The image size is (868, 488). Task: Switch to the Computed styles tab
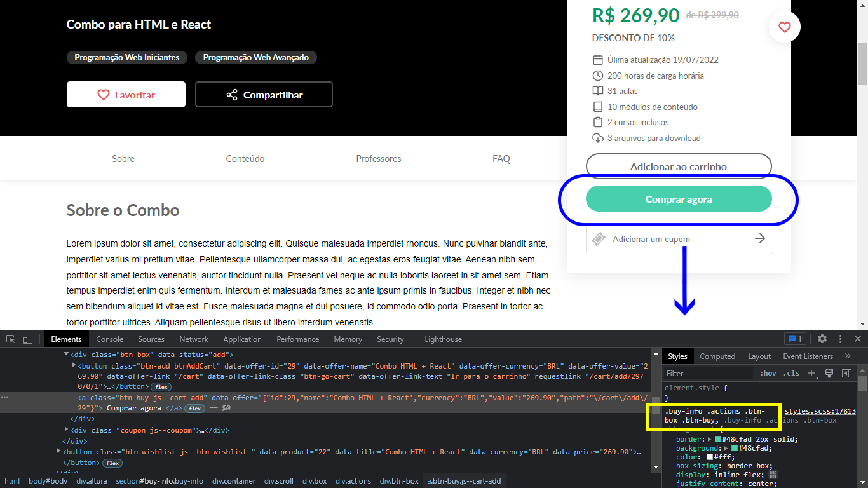pos(717,356)
